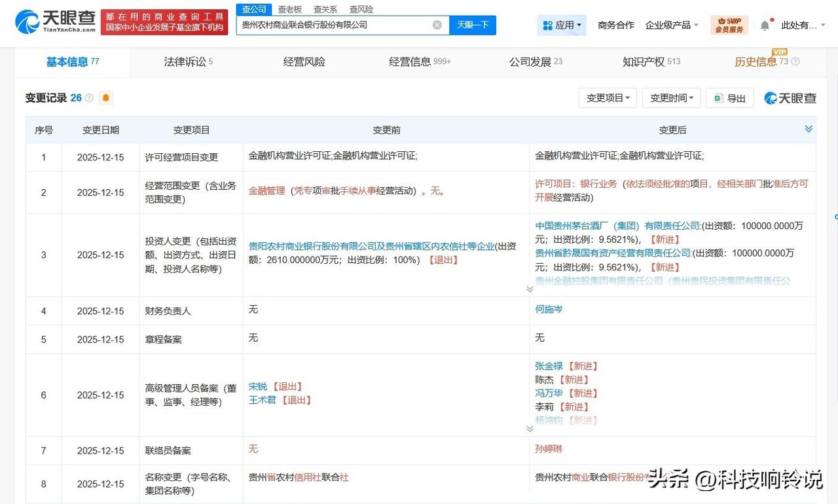Click help icon next to 历史信息
Image resolution: width=838 pixels, height=504 pixels.
click(795, 62)
